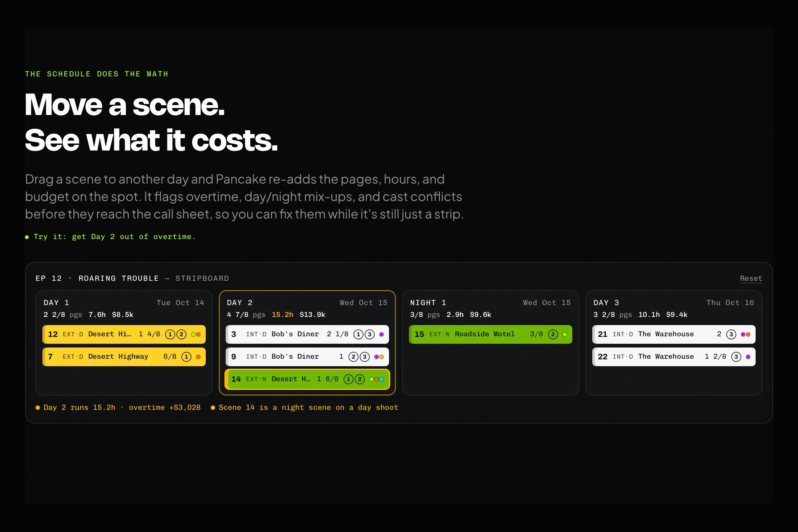Screen dimensions: 798x532
Task: Click cast badge 2 on scene 9
Action: pos(353,357)
